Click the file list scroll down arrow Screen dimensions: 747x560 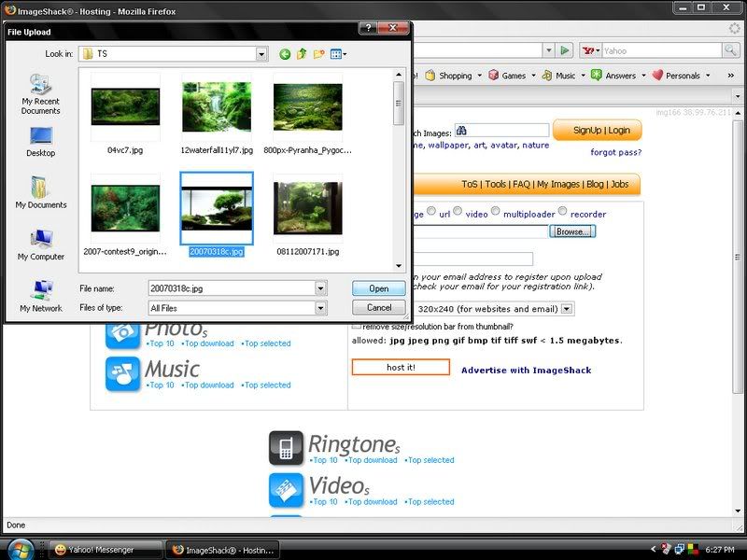click(x=399, y=266)
